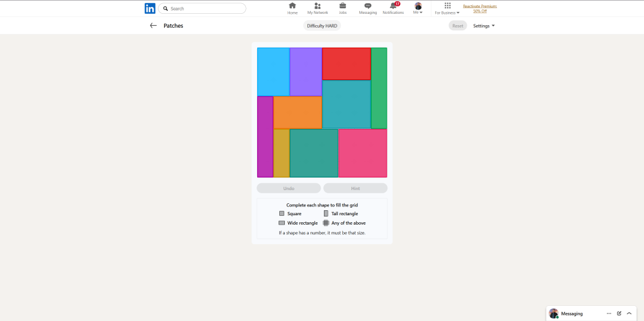
Task: Click the Patches title text
Action: [x=174, y=25]
